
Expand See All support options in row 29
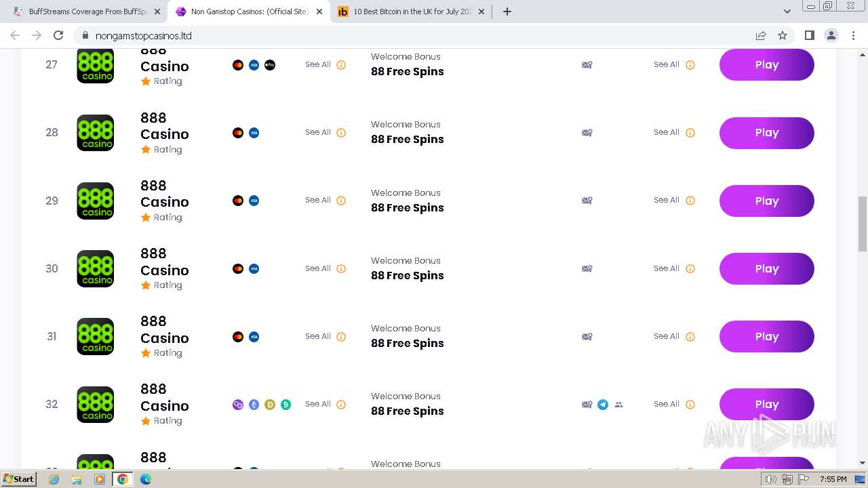(667, 200)
